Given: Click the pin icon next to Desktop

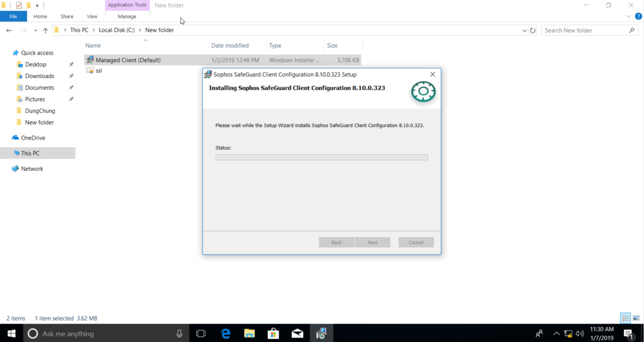Looking at the screenshot, I should (x=71, y=65).
